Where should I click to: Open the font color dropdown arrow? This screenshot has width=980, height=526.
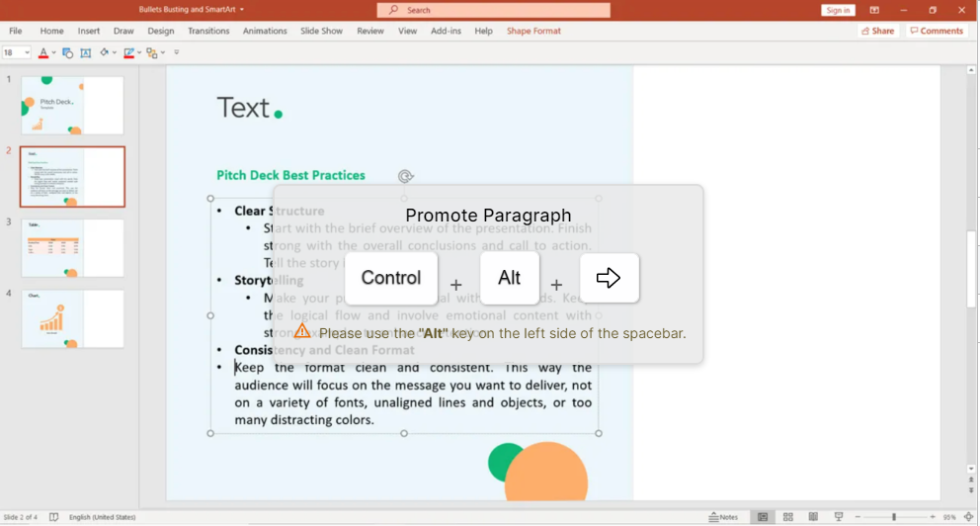coord(53,53)
